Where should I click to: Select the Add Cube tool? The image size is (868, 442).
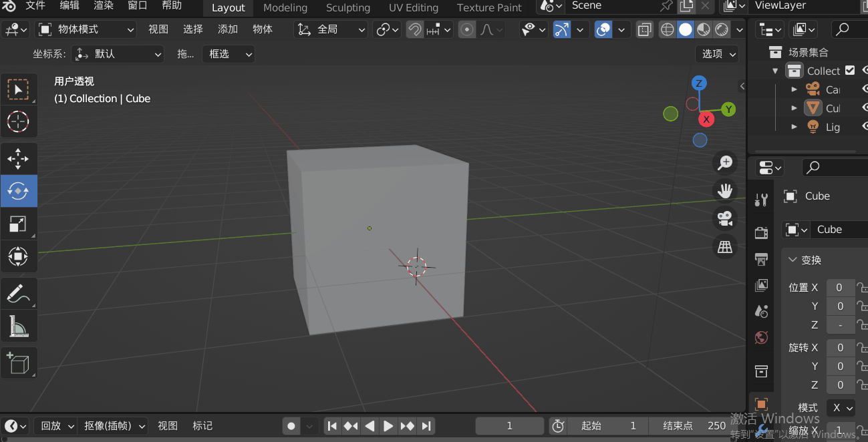pos(18,363)
